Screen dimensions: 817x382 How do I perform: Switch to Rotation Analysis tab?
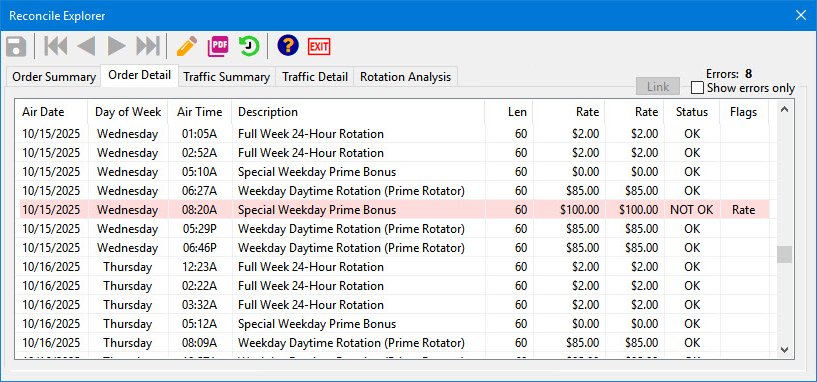tap(405, 77)
